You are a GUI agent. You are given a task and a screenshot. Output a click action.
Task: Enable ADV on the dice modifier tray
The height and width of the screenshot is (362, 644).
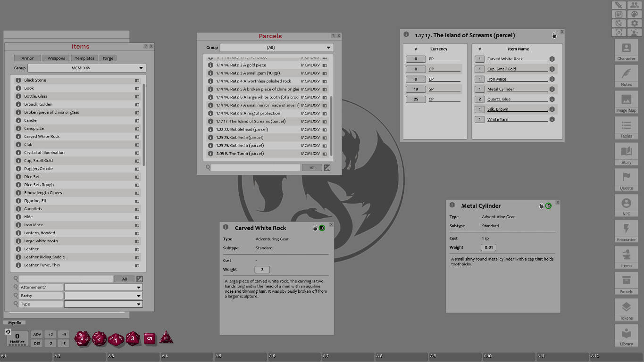click(x=37, y=334)
